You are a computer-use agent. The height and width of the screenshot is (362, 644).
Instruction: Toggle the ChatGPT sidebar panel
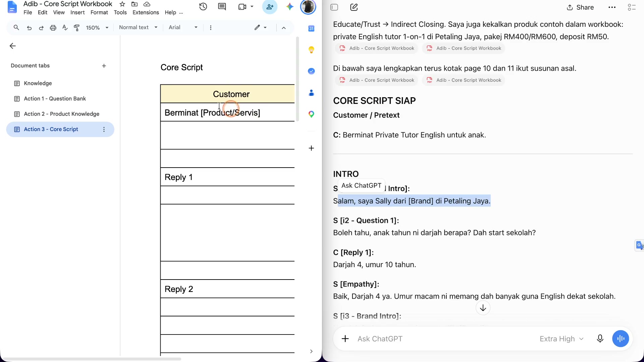(x=334, y=7)
